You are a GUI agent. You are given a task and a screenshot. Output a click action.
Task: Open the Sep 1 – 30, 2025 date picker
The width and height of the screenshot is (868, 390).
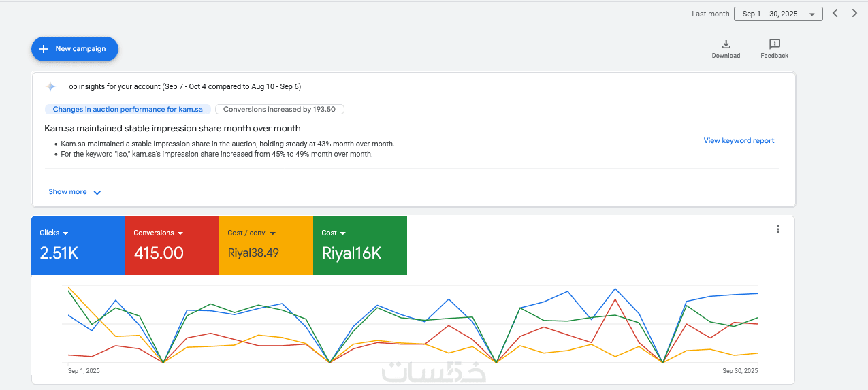point(778,14)
